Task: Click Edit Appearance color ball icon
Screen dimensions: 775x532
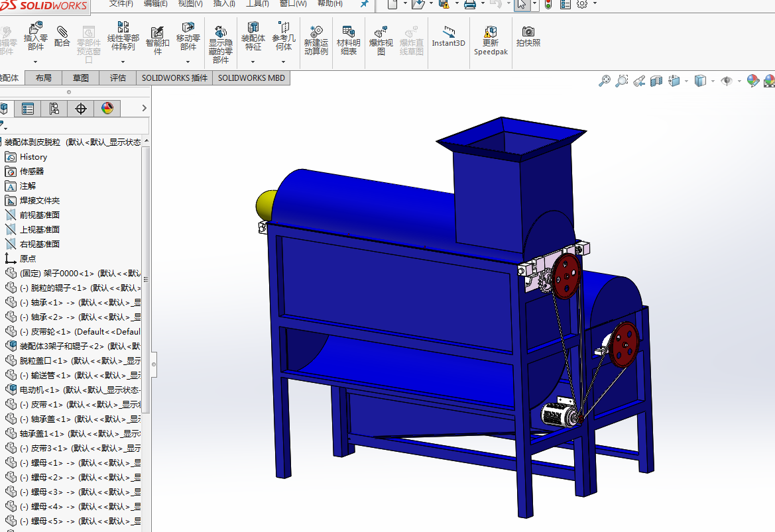Action: 752,81
